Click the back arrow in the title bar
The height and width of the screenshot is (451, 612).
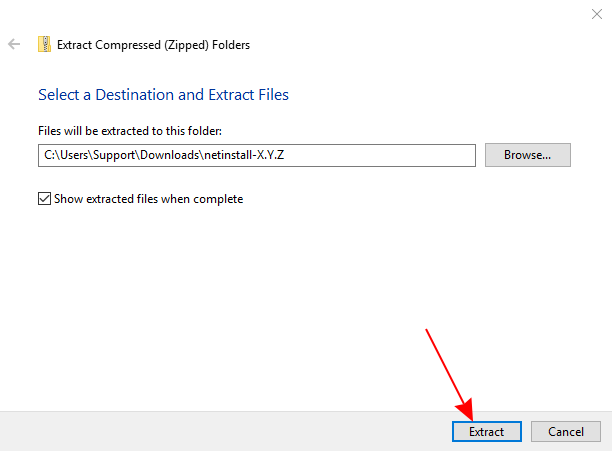14,45
